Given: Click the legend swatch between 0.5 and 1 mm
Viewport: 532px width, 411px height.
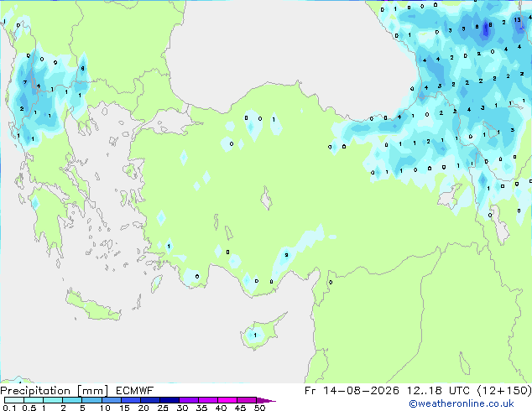Looking at the screenshot, I should coord(34,400).
